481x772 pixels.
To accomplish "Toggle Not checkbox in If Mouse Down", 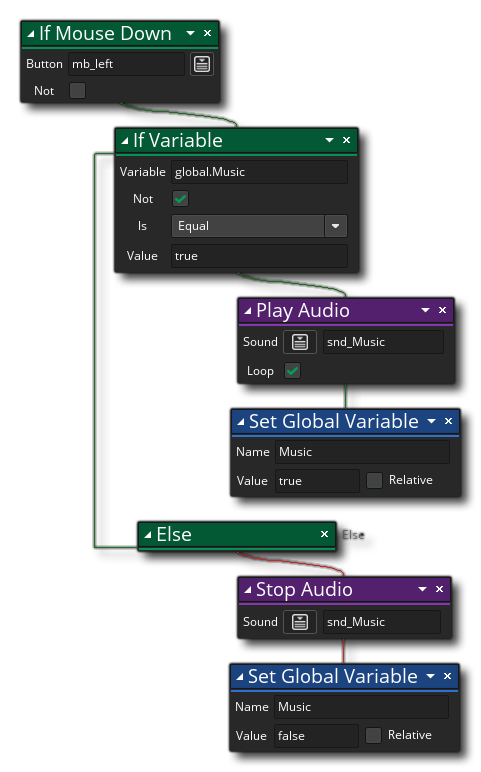I will click(x=77, y=91).
